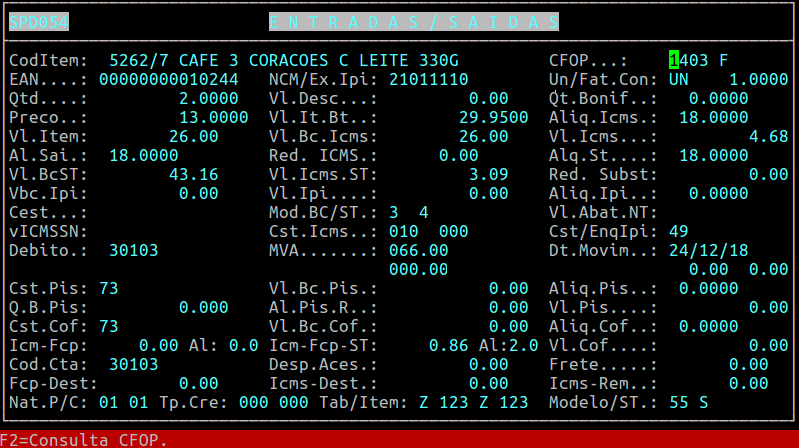Click the NCM/Ex.Ipi value 21011110
Screen dimensions: 799x448
429,79
